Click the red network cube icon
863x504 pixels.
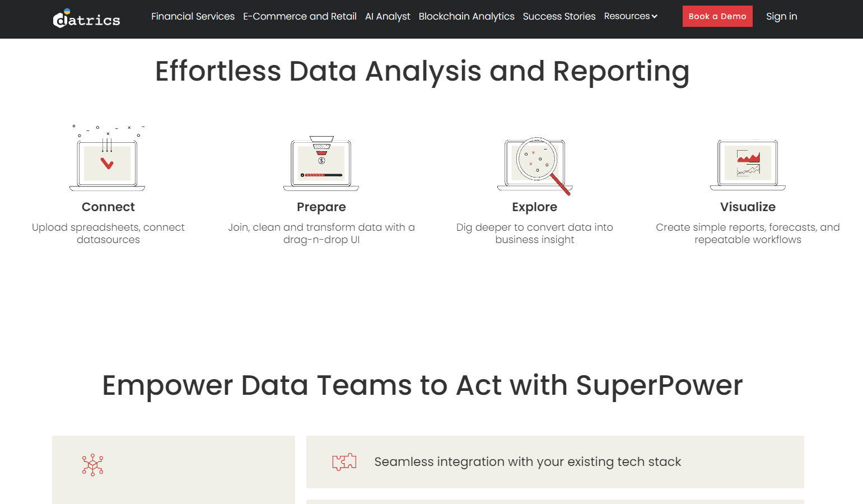92,465
